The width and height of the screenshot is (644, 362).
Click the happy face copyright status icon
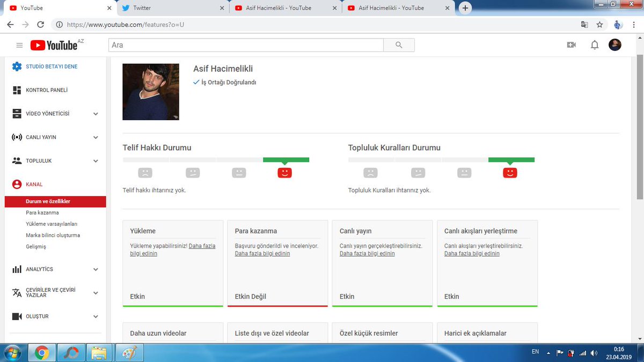(284, 172)
